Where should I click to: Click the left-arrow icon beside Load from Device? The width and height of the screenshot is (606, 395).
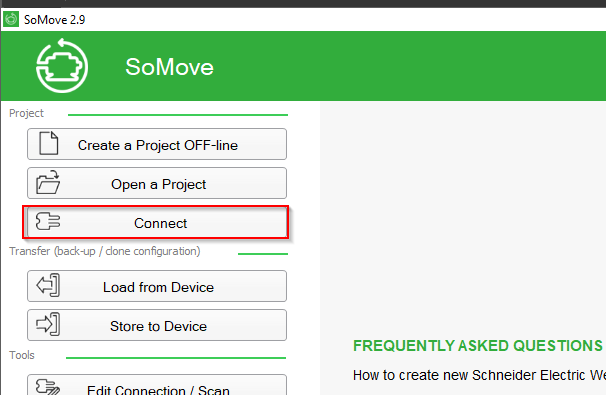pos(48,285)
